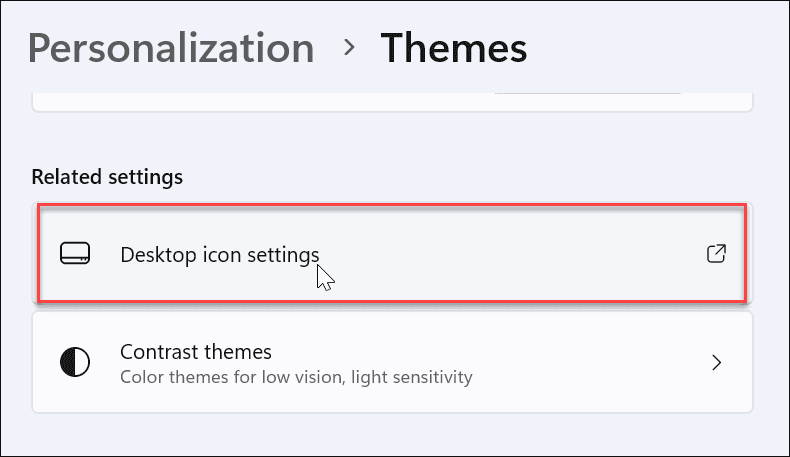Click the desktop monitor icon
Viewport: 790px width, 457px height.
75,254
